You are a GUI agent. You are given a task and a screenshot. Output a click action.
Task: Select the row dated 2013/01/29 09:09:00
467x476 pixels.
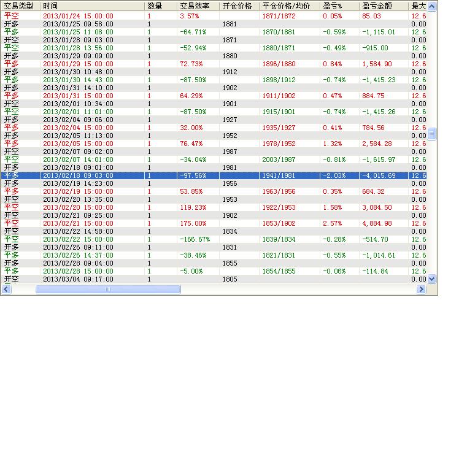(x=214, y=56)
